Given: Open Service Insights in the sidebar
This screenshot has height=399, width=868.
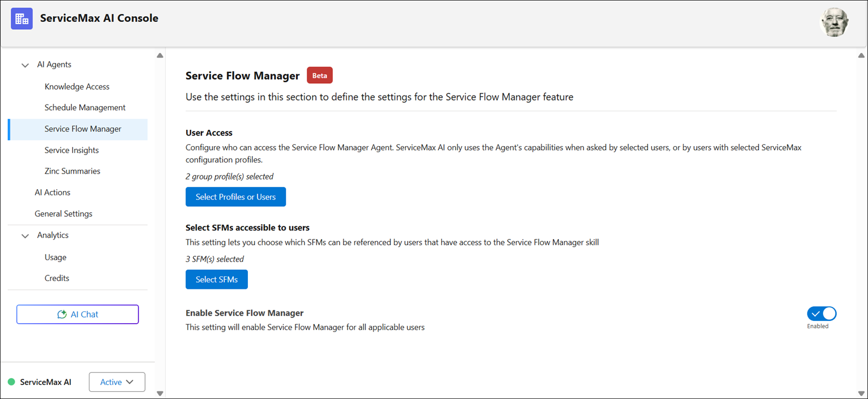Looking at the screenshot, I should [x=71, y=150].
